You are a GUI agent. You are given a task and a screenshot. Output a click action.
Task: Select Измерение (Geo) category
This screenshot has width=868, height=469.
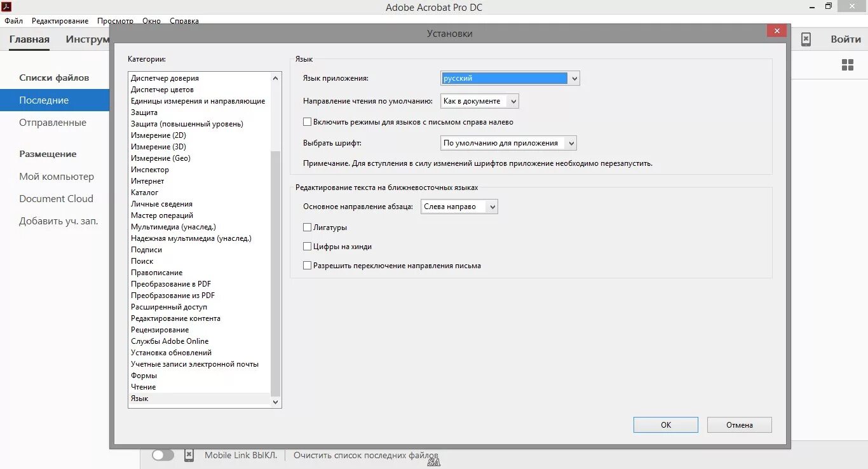click(199, 158)
